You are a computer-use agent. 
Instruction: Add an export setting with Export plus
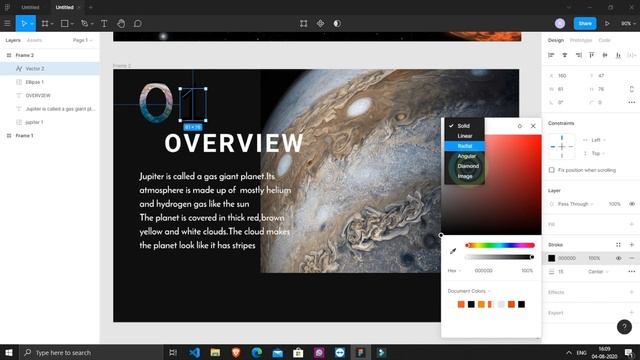pos(632,313)
